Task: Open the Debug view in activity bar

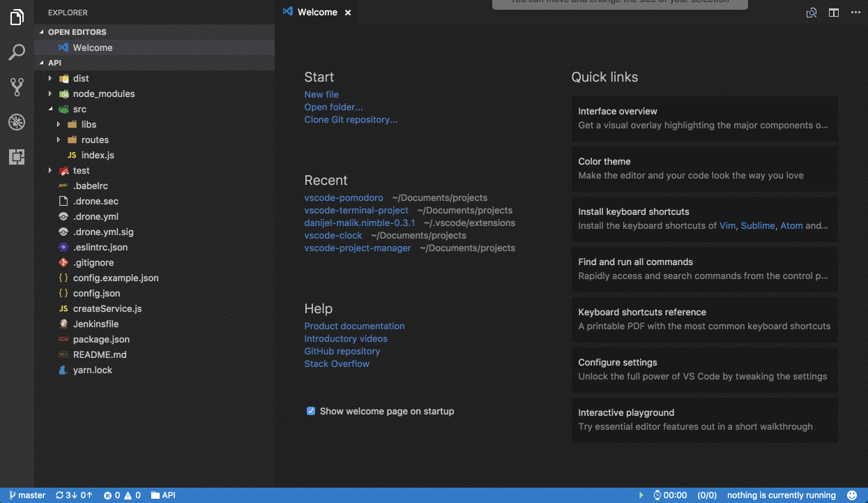Action: [x=17, y=122]
